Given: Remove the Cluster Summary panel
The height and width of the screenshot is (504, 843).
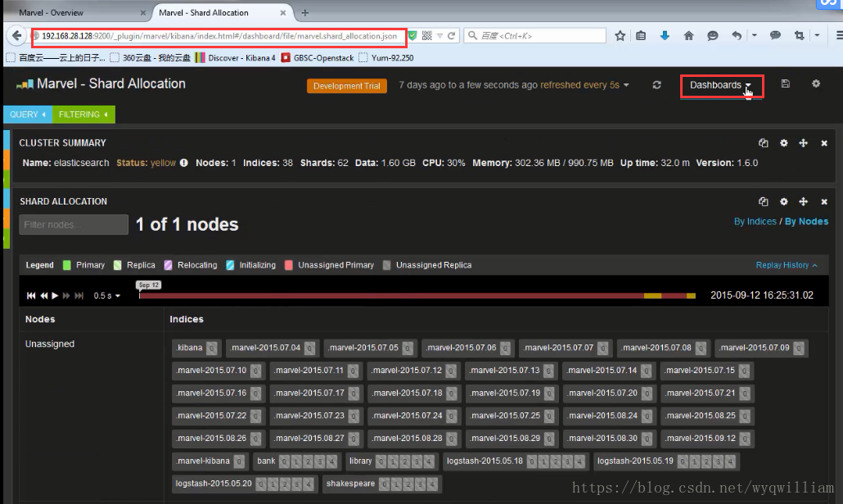Looking at the screenshot, I should [824, 143].
